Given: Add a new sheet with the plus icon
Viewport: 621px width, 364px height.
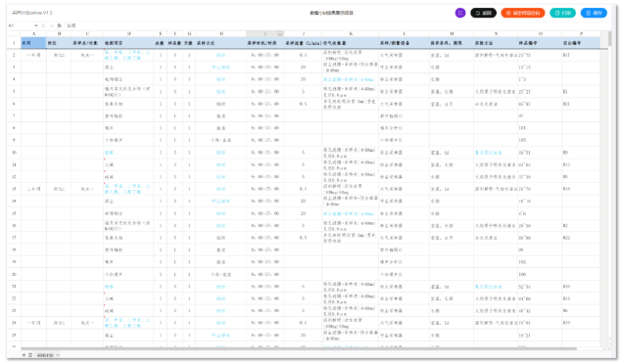Looking at the screenshot, I should click(x=24, y=355).
